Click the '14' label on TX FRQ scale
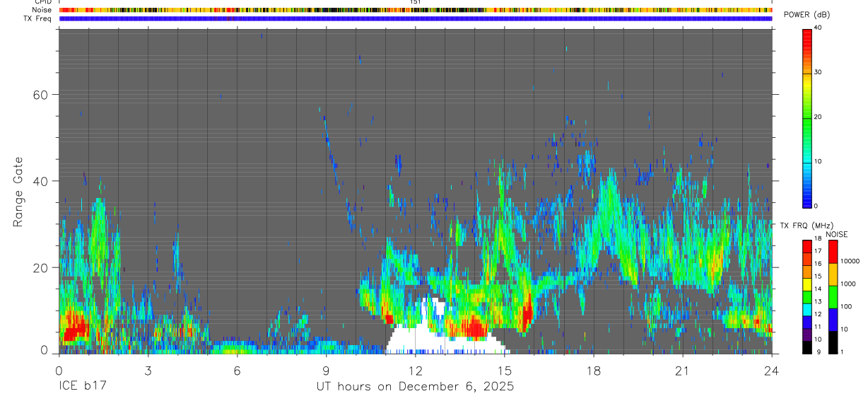868x401 pixels. tap(818, 289)
